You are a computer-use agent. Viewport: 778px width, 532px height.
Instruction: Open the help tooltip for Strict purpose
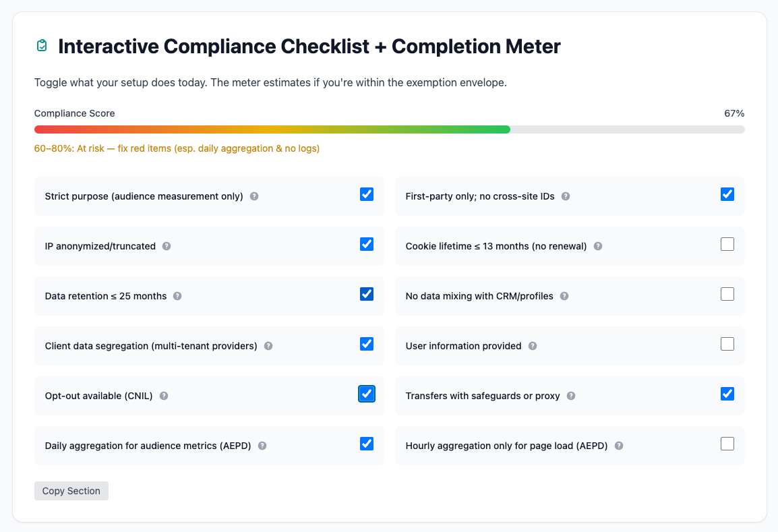point(254,196)
